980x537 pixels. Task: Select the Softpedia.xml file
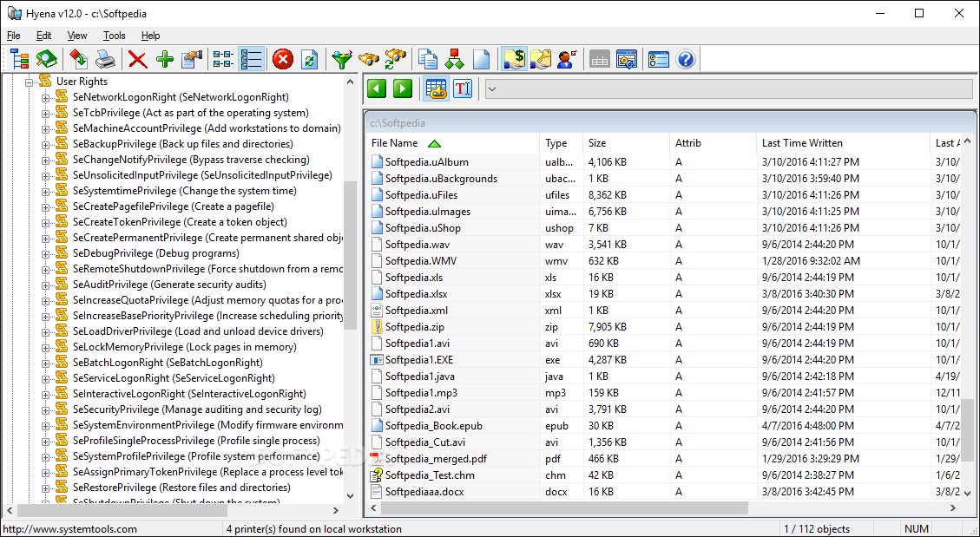[x=417, y=311]
